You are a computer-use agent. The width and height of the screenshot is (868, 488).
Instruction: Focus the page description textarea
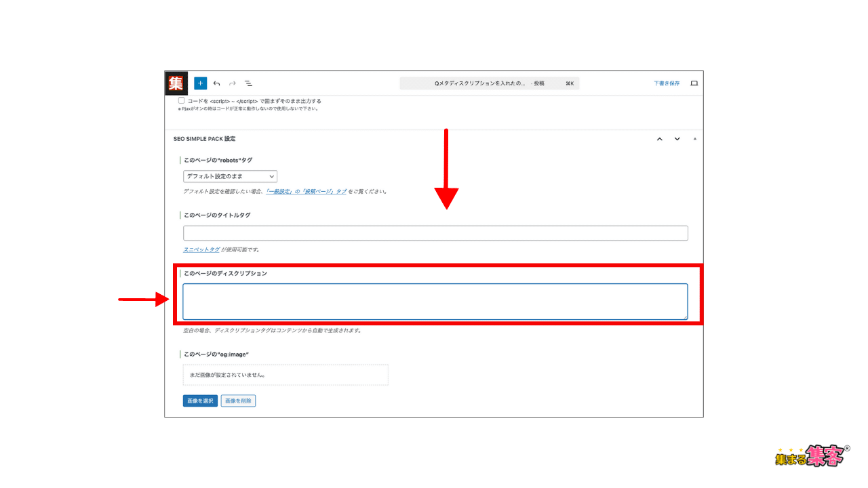pos(435,302)
